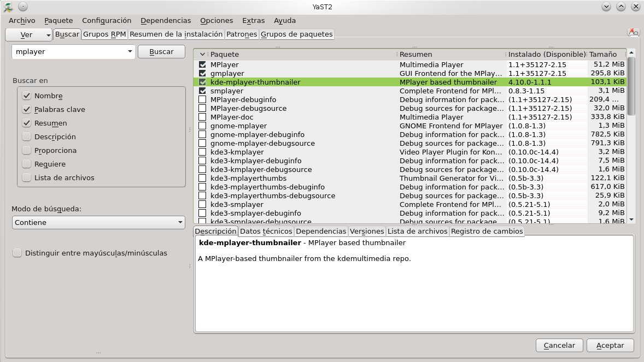Switch to Grupos de paquetes tab
The image size is (644, 362).
click(x=296, y=34)
